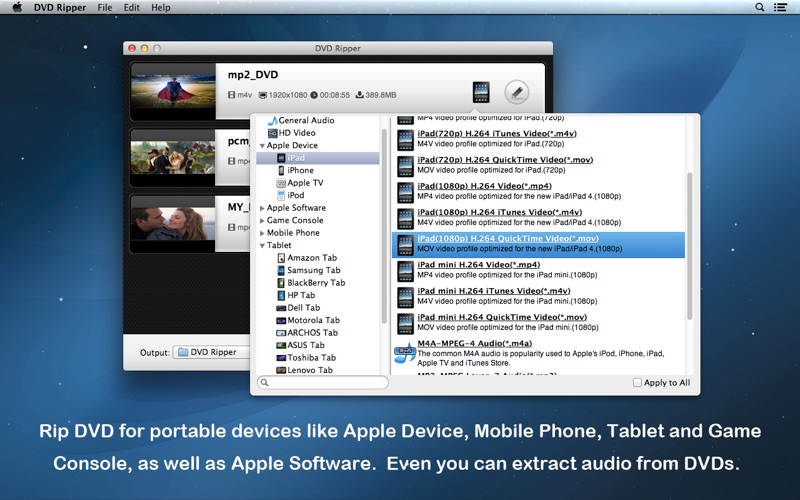Choose iPad mini H.264 Video(*.mp4) profile

pos(538,270)
